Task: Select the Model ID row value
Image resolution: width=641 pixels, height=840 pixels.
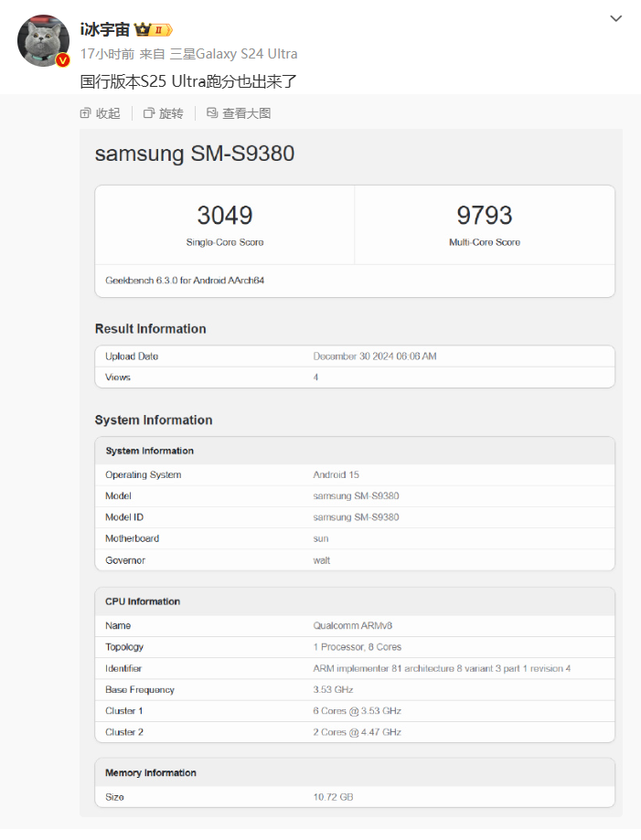Action: click(x=356, y=517)
